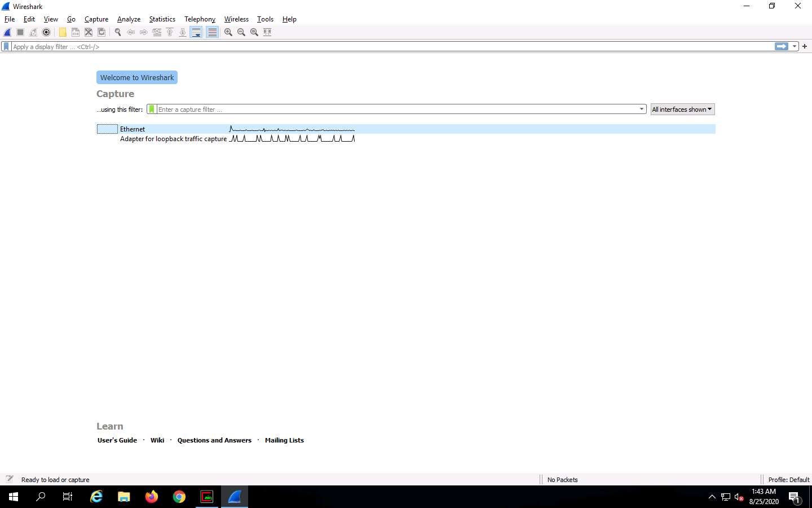The width and height of the screenshot is (812, 508).
Task: Open the Wiki link
Action: click(x=157, y=440)
